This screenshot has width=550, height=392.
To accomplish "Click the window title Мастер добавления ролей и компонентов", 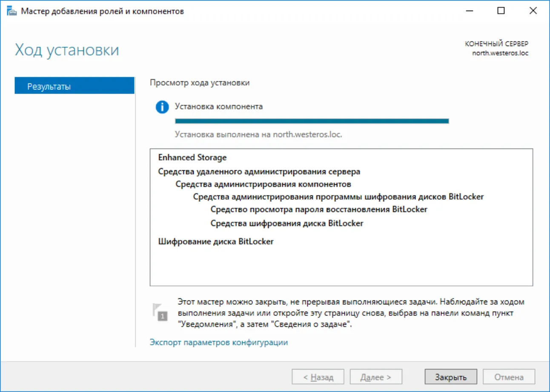I will coord(103,11).
